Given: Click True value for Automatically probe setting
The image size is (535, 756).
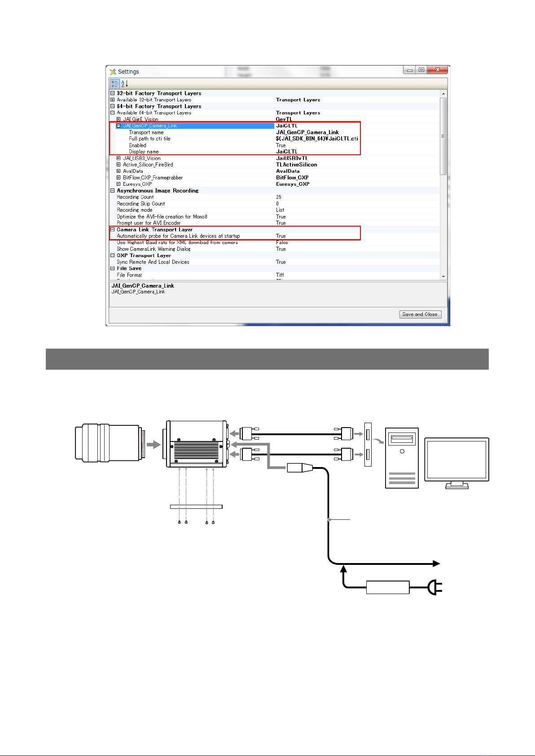Looking at the screenshot, I should tap(281, 236).
